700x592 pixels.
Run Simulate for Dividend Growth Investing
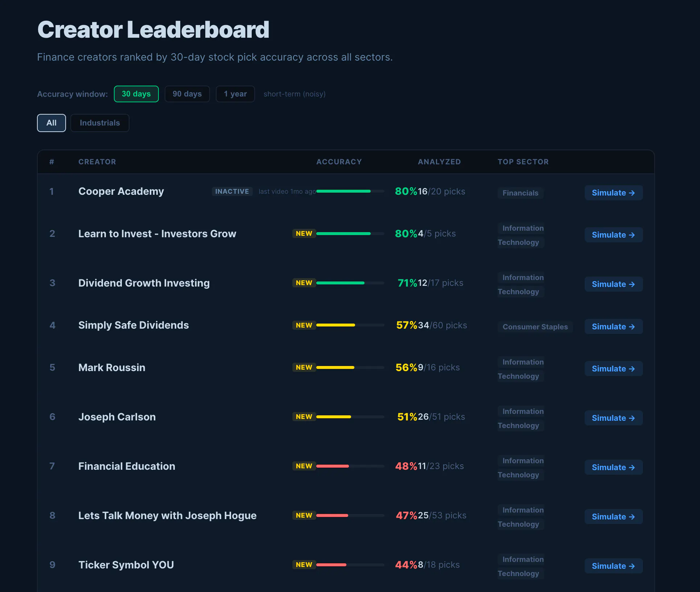click(x=614, y=284)
